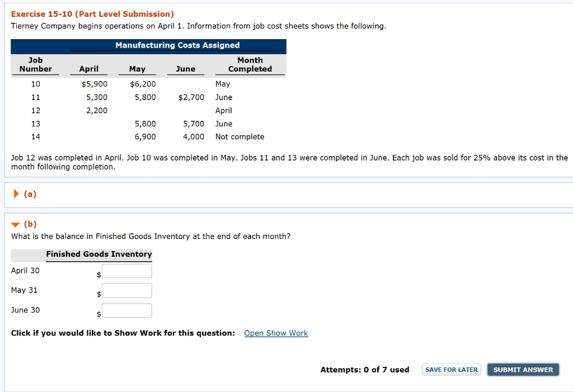Submit the answer with Submit Answer button
Screen dimensions: 573x392
pos(523,370)
